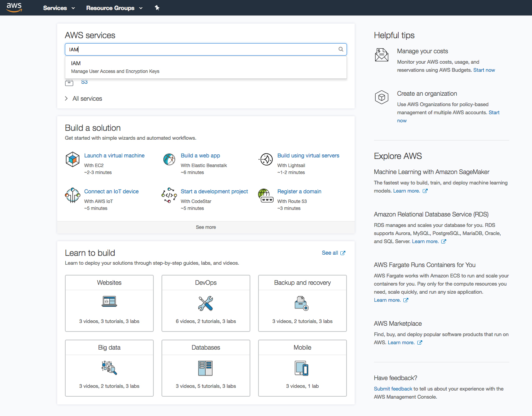
Task: Click the 'Create an organization' heading
Action: tap(427, 93)
